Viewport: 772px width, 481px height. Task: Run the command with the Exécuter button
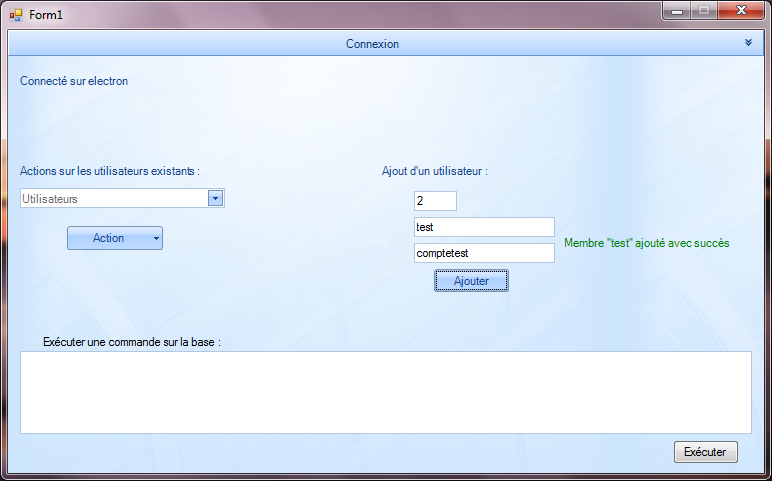(706, 452)
